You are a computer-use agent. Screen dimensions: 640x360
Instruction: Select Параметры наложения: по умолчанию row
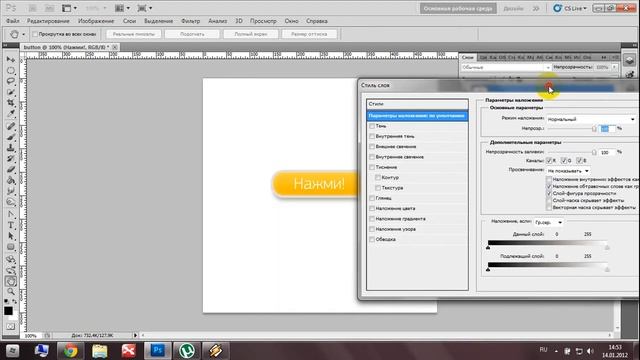[x=417, y=116]
